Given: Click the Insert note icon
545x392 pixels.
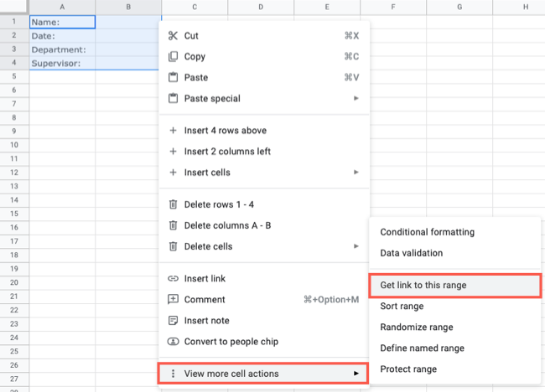Looking at the screenshot, I should tap(173, 321).
